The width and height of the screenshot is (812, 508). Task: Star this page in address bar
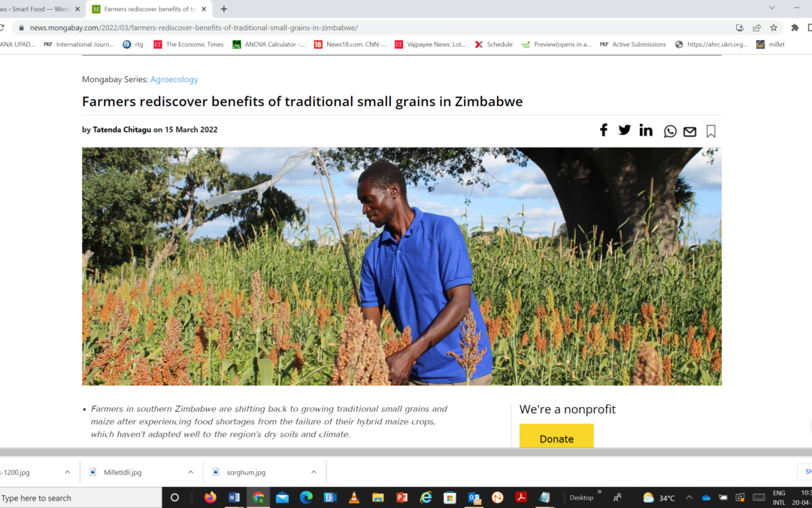point(774,28)
